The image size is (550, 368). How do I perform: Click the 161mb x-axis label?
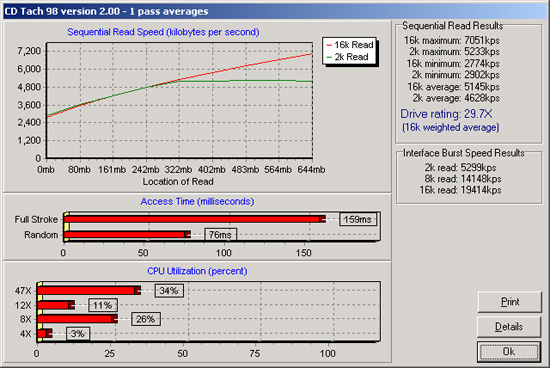click(112, 170)
